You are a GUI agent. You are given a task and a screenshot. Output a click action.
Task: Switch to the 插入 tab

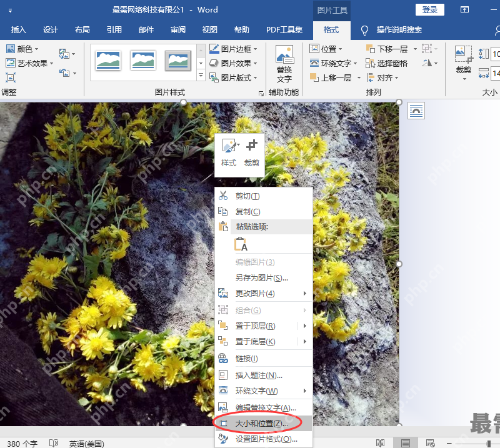click(x=19, y=30)
